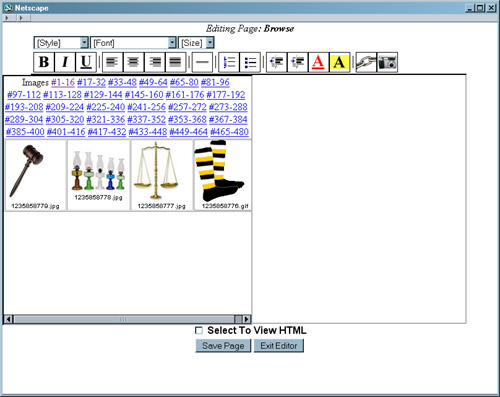The image size is (500, 397).
Task: Click inside the blank editing area
Action: (359, 199)
